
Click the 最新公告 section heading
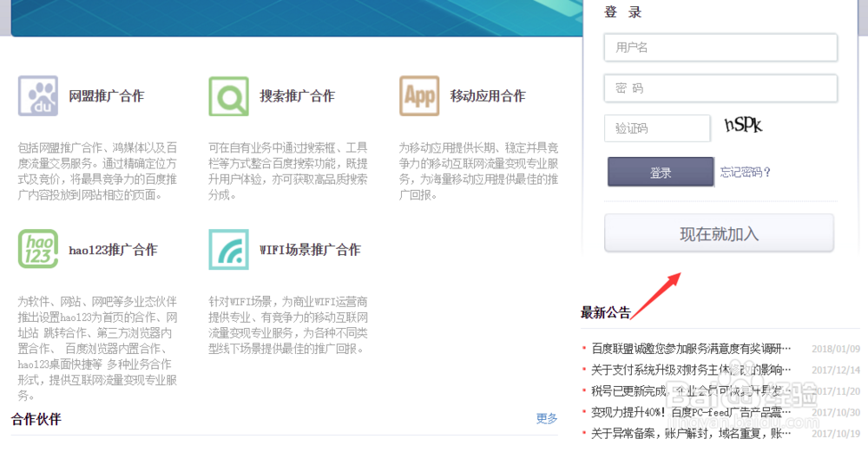point(606,313)
